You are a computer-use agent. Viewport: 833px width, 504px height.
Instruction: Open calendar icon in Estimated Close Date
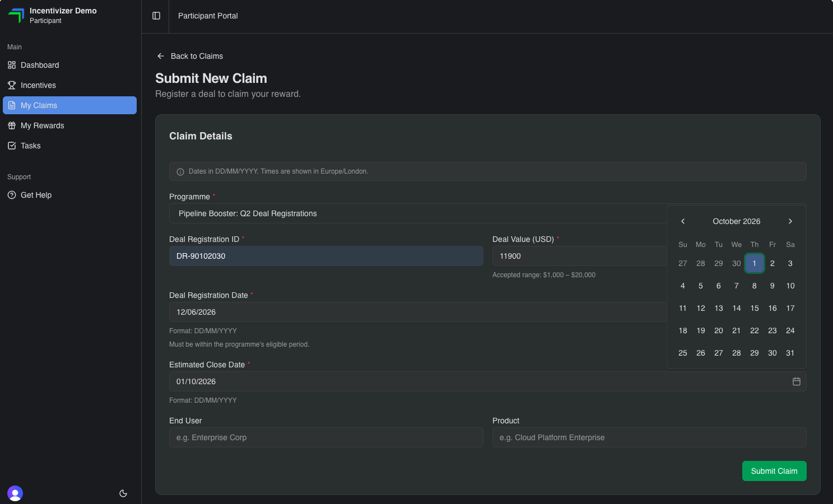[x=797, y=381]
